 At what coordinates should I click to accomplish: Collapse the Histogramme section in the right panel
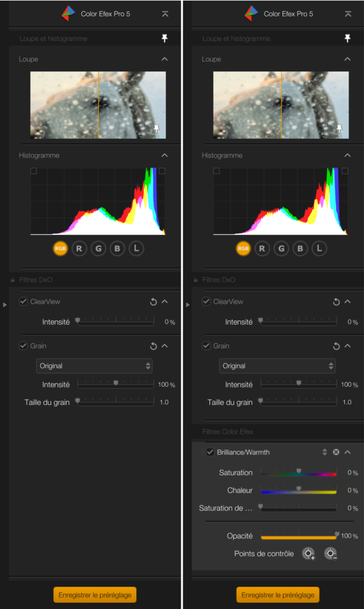[348, 155]
